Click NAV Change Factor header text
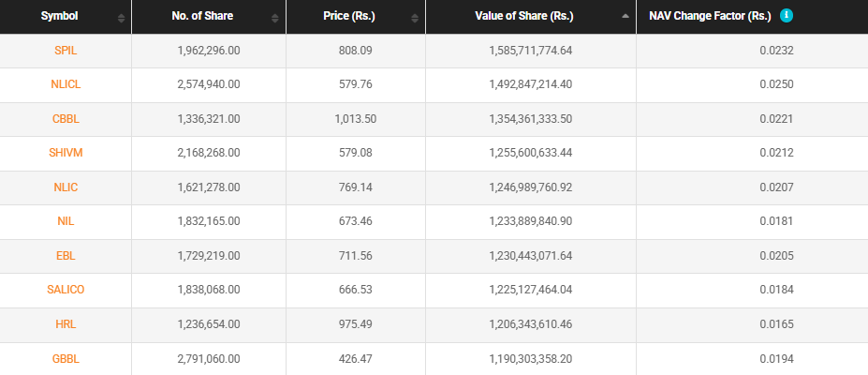 [x=710, y=17]
